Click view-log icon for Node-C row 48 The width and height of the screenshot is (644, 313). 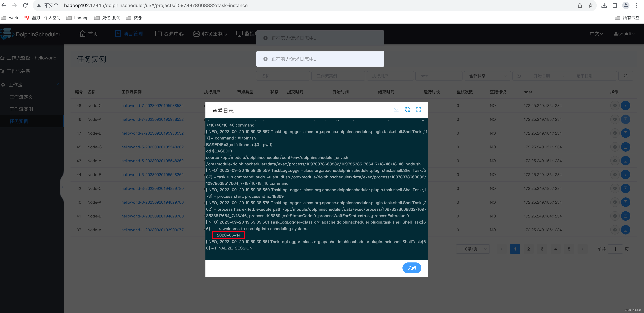click(x=625, y=106)
